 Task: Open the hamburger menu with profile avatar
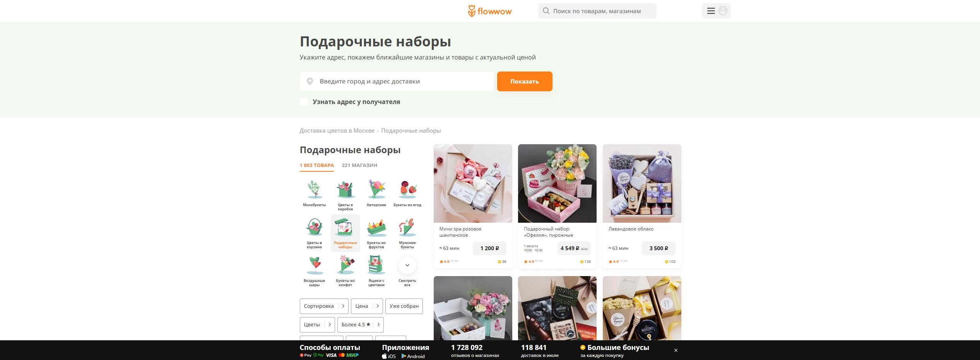coord(716,11)
